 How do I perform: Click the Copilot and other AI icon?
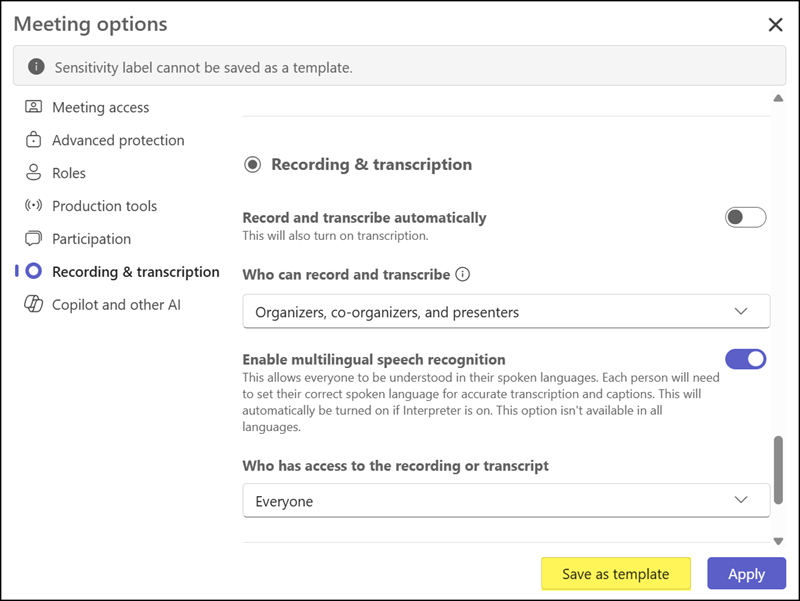coord(34,304)
